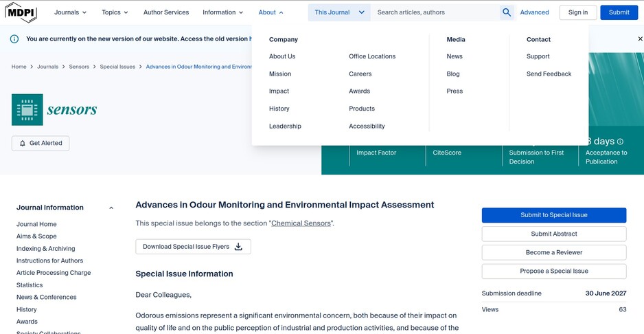Image resolution: width=644 pixels, height=334 pixels.
Task: Click the Download Special Issue Flyers button
Action: point(193,247)
